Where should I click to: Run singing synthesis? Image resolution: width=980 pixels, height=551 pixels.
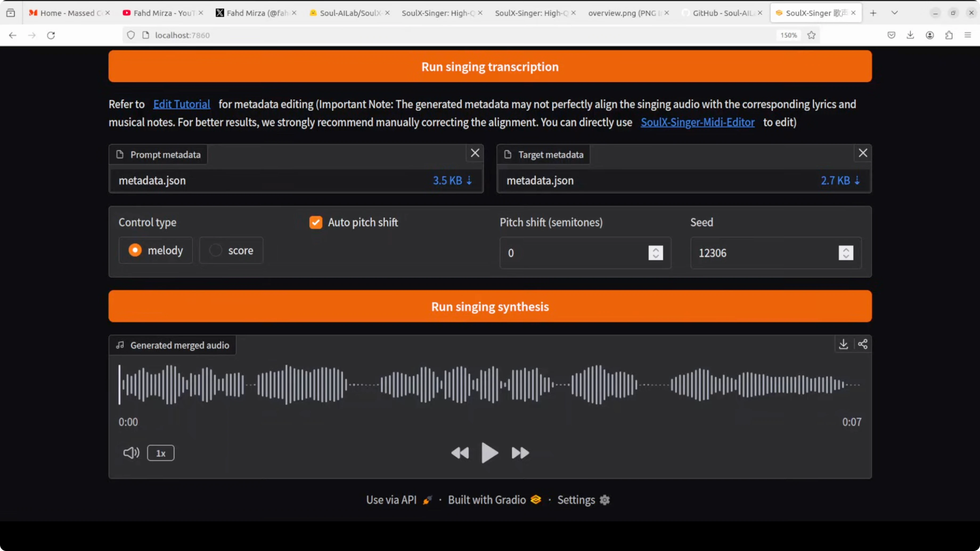[x=490, y=306]
